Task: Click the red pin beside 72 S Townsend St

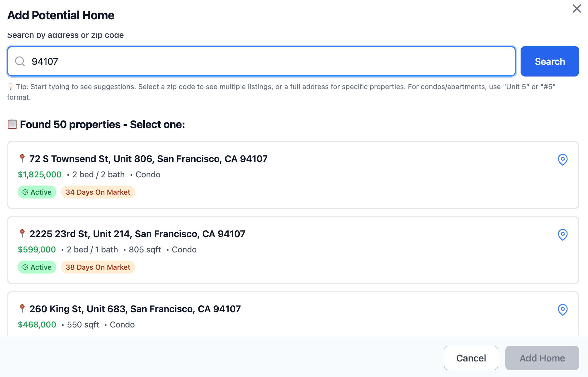Action: point(22,159)
